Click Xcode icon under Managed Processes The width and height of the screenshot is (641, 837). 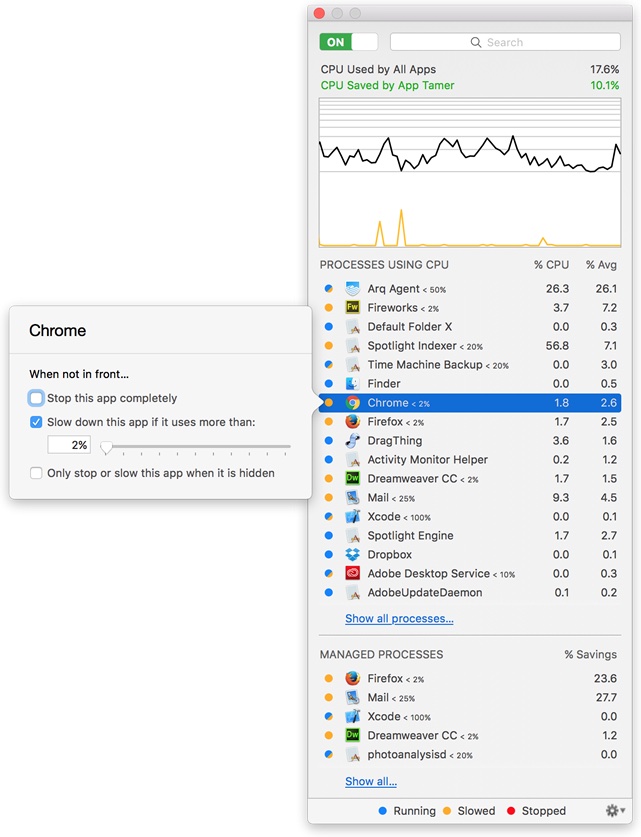[x=352, y=717]
